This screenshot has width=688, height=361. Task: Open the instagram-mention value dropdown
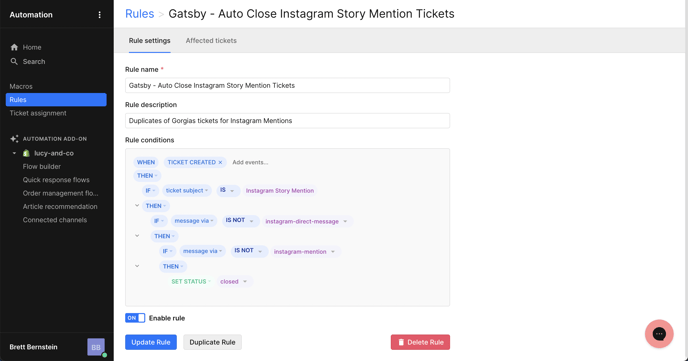point(305,252)
